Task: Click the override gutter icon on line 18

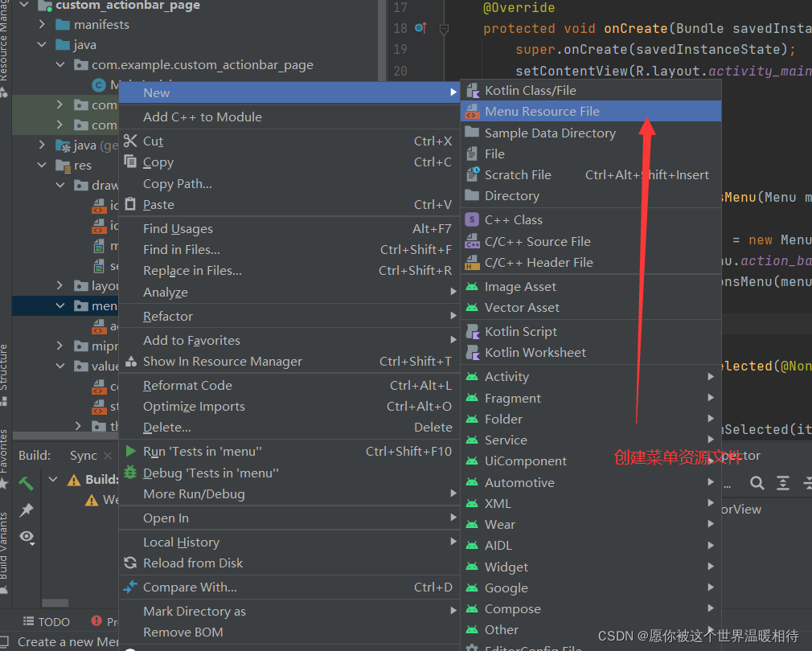Action: click(x=420, y=28)
